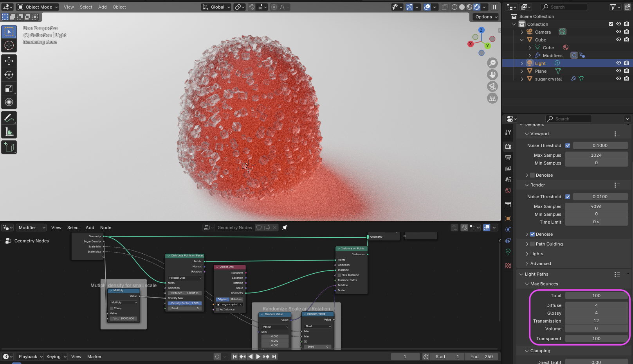633x364 pixels.
Task: Click the Transmission bounces value field
Action: (x=596, y=321)
